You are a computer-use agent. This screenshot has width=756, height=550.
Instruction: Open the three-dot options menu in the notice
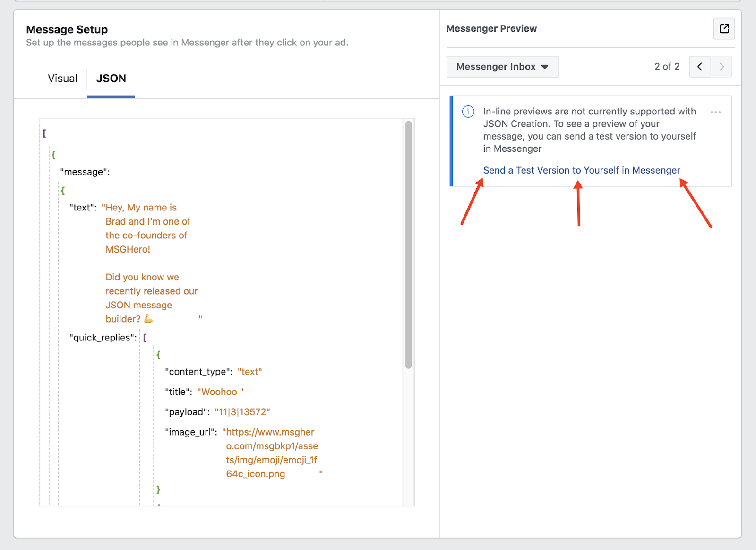pyautogui.click(x=715, y=112)
